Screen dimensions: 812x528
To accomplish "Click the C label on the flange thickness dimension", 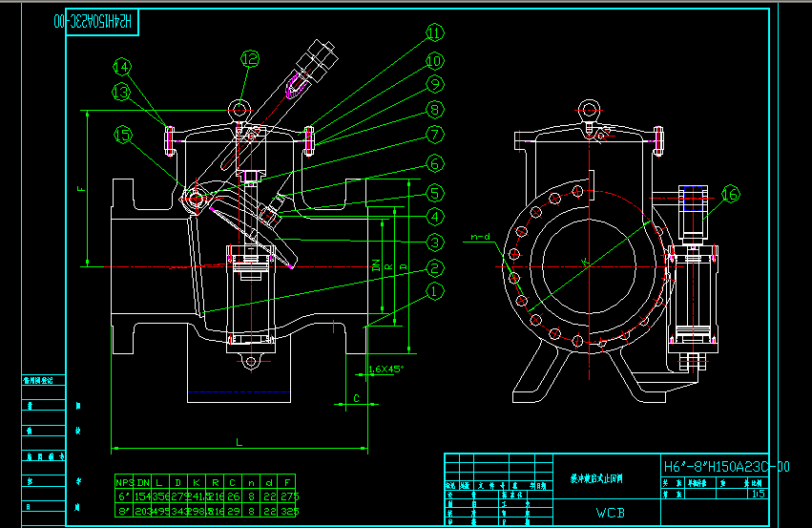I will point(355,396).
